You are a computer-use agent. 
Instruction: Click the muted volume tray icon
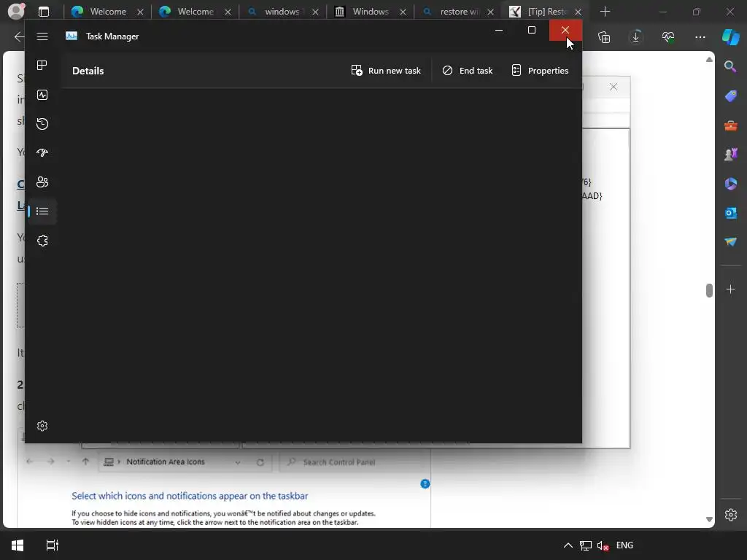[603, 545]
